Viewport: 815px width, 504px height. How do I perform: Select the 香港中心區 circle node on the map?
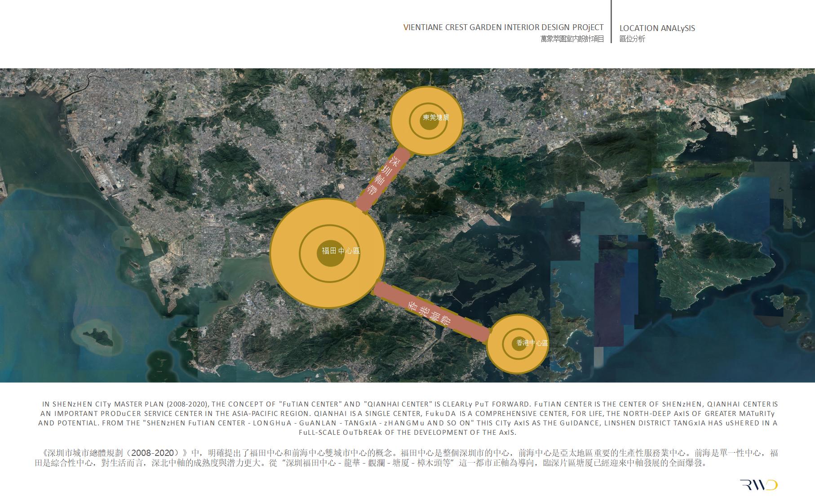[x=518, y=344]
